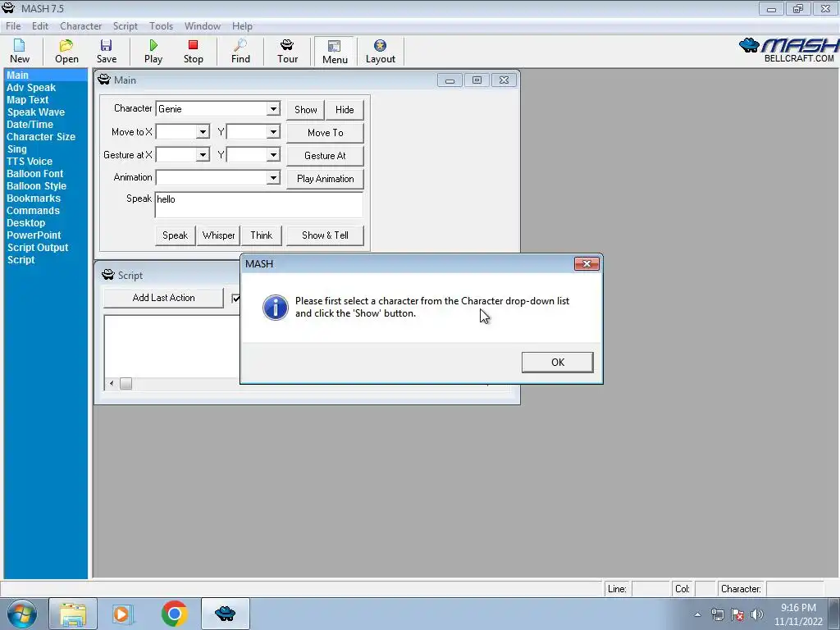Click the network tray icon

point(717,614)
